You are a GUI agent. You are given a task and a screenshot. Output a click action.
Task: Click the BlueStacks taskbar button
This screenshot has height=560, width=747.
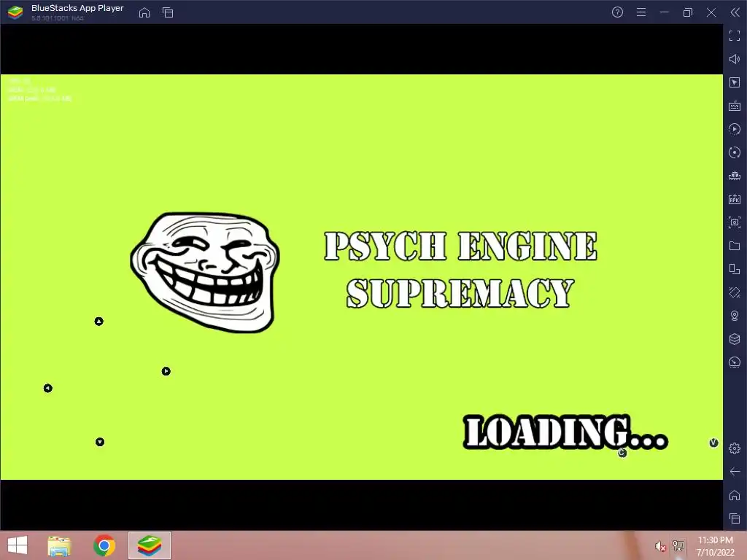149,545
